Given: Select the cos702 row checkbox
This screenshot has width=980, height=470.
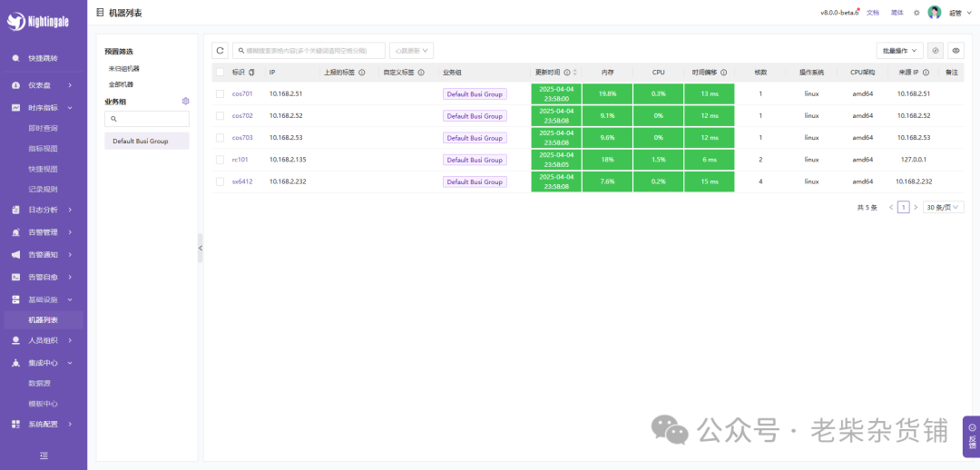Looking at the screenshot, I should [220, 115].
